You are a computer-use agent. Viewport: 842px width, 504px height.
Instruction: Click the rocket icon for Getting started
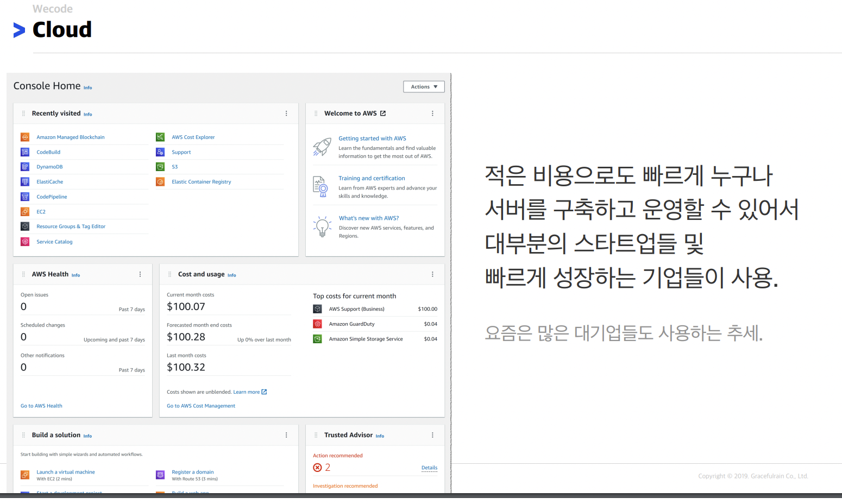coord(322,147)
